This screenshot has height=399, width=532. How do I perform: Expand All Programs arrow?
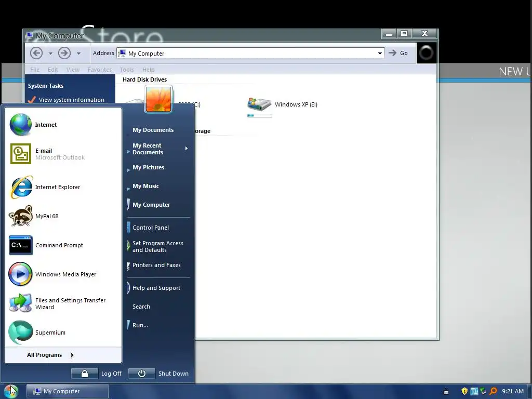pyautogui.click(x=72, y=355)
